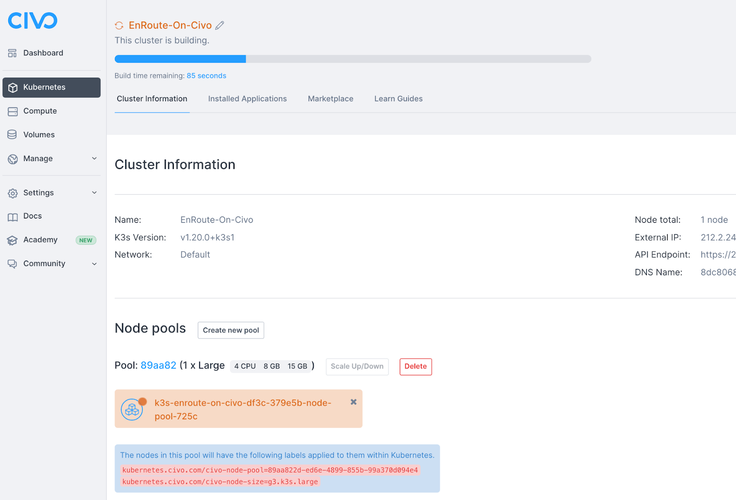Click the Academy graduation cap icon
This screenshot has width=736, height=500.
tap(13, 240)
